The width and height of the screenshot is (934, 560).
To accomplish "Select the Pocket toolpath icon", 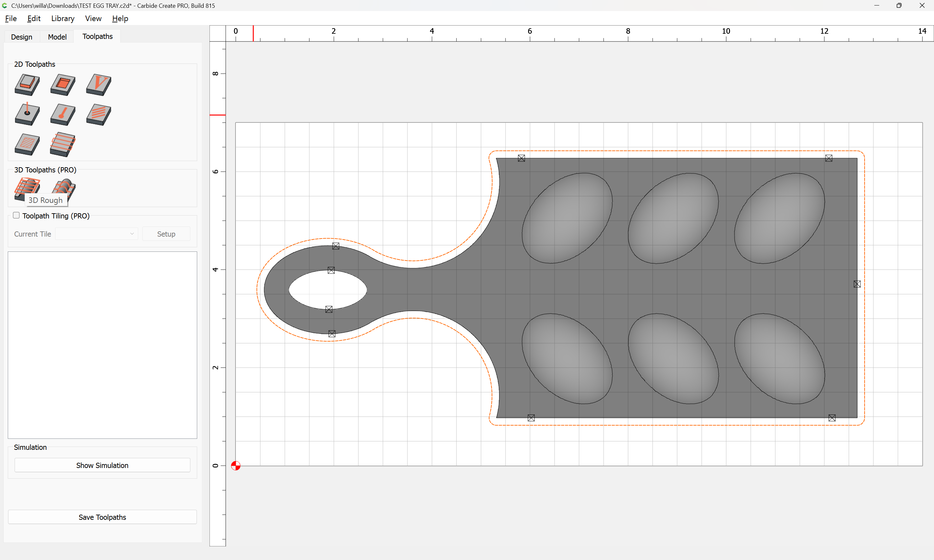I will click(63, 85).
